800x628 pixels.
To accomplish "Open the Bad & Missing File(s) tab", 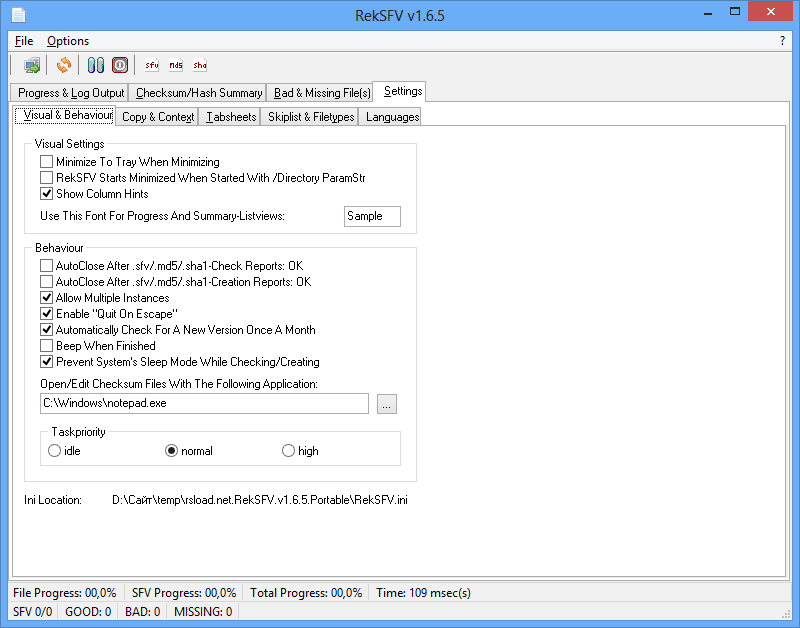I will tap(322, 93).
